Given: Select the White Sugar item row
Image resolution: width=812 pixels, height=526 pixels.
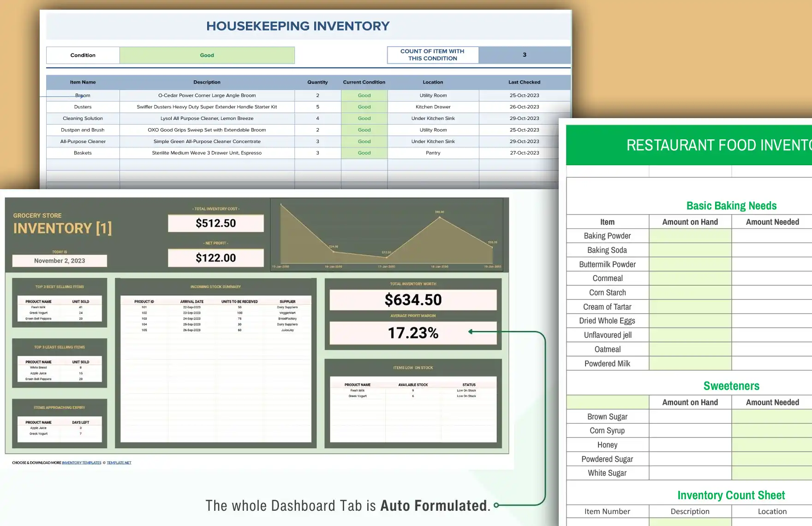Looking at the screenshot, I should click(x=607, y=472).
